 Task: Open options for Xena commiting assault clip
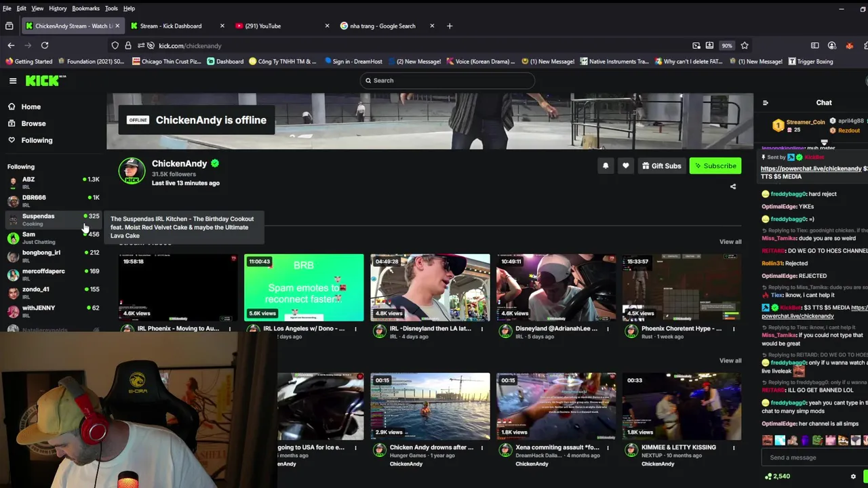point(608,448)
